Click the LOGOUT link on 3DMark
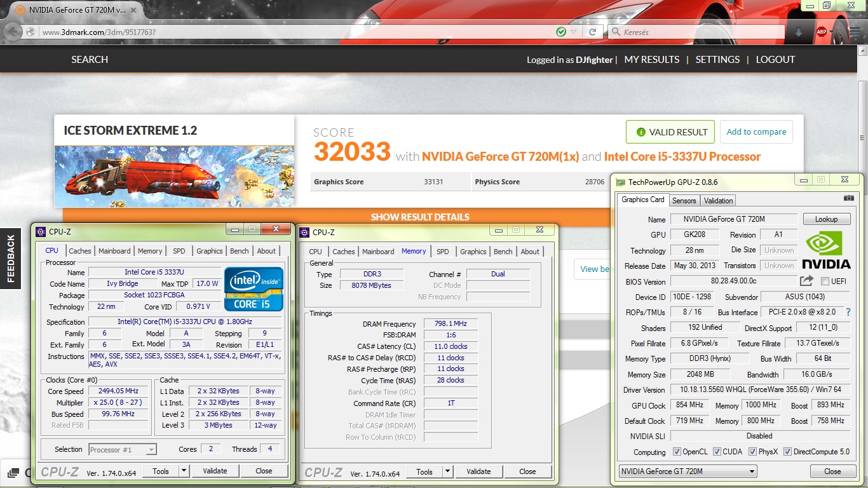The width and height of the screenshot is (868, 488). click(775, 59)
